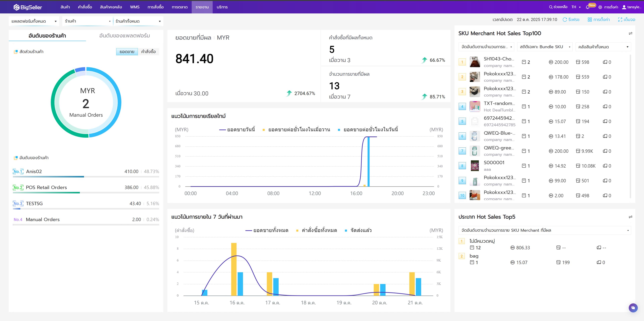Click the refresh icon labeled รีเฟรช
The height and width of the screenshot is (321, 644).
click(x=565, y=19)
